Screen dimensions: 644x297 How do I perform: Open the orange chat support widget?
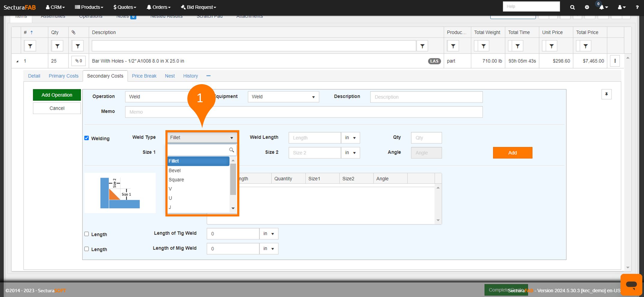coord(631,284)
